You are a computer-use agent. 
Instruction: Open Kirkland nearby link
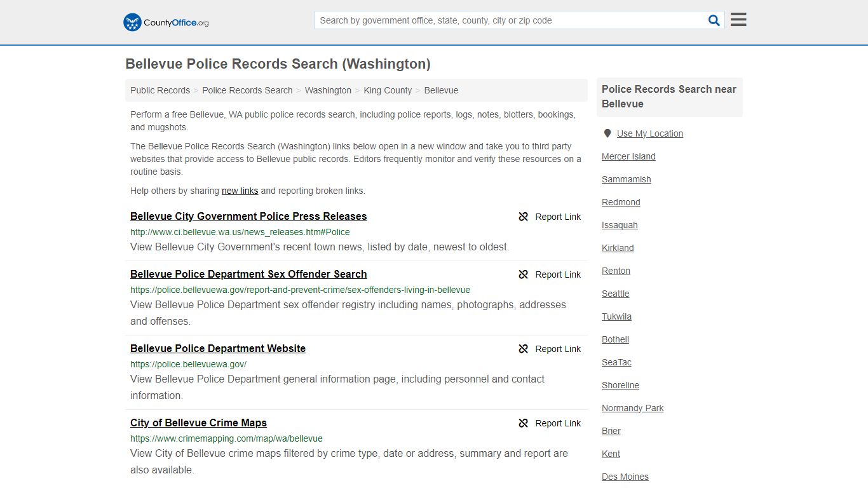[618, 248]
